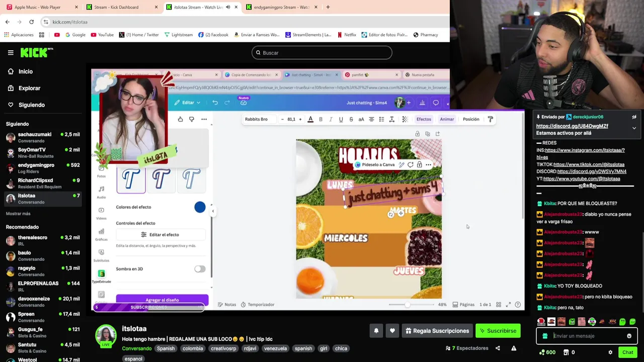
Task: Close the Apple Music tab
Action: point(76,7)
